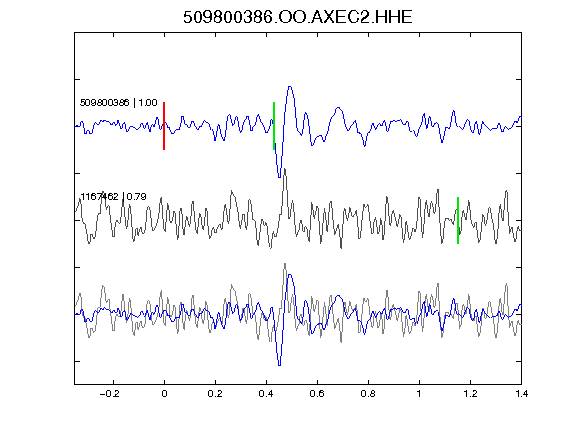Click the x-axis tick label 0.8
The height and width of the screenshot is (432, 576).
(368, 394)
